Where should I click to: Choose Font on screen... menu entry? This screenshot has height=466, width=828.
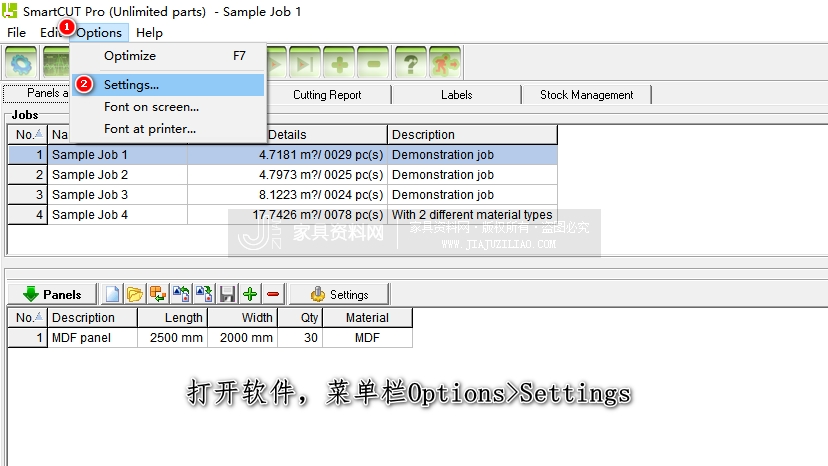(x=168, y=107)
